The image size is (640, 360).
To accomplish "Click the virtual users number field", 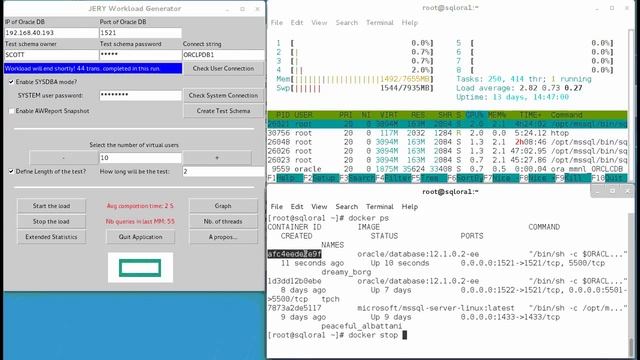I will click(x=140, y=158).
